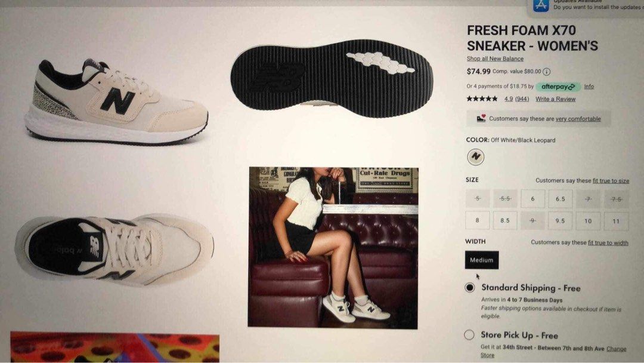Open the side view sneaker image
This screenshot has height=363, width=644.
(x=116, y=102)
